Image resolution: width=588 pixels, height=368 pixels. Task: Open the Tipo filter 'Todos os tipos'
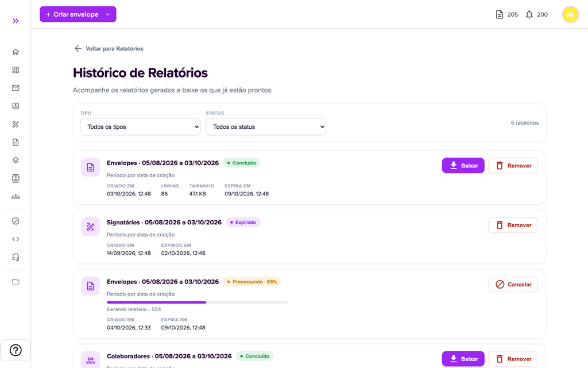[140, 127]
